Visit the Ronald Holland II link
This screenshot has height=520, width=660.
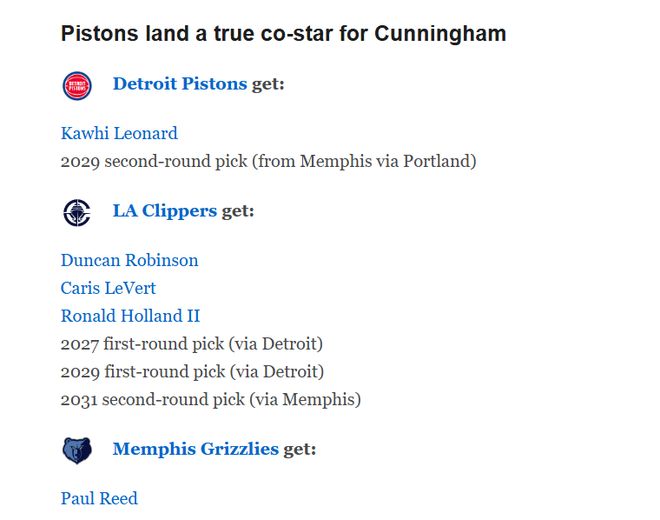click(x=130, y=316)
